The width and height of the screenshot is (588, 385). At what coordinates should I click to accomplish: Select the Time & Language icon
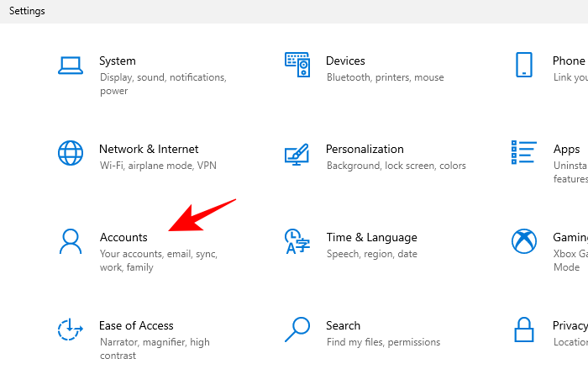[x=297, y=241]
